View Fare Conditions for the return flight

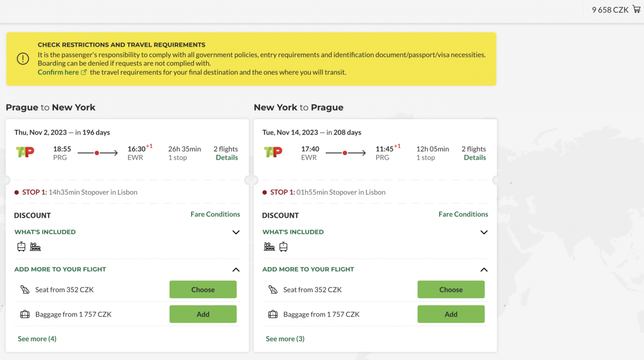click(x=463, y=214)
